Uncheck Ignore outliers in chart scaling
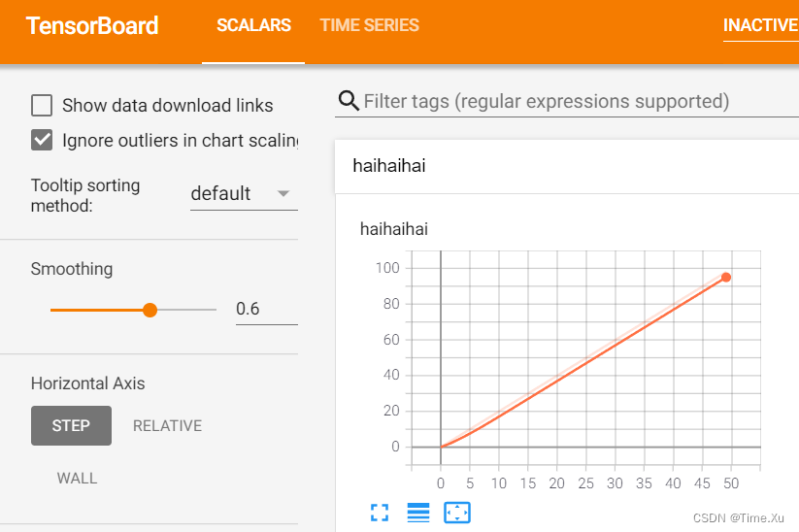 pos(42,140)
